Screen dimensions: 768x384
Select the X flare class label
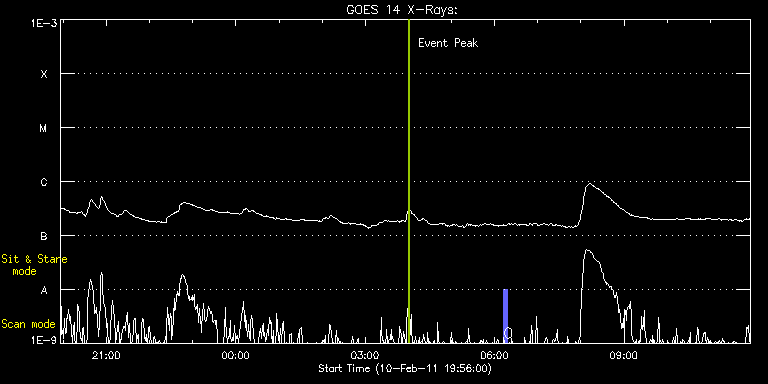point(44,74)
